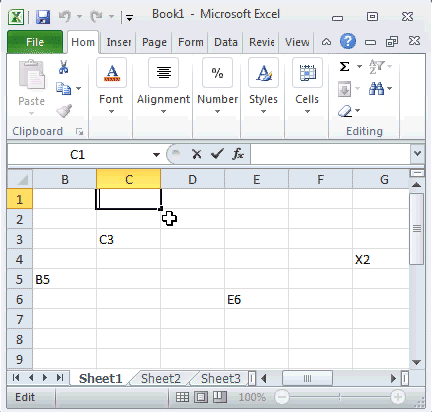Click the Clear eraser icon
Image resolution: width=432 pixels, height=412 pixels.
coord(345,111)
